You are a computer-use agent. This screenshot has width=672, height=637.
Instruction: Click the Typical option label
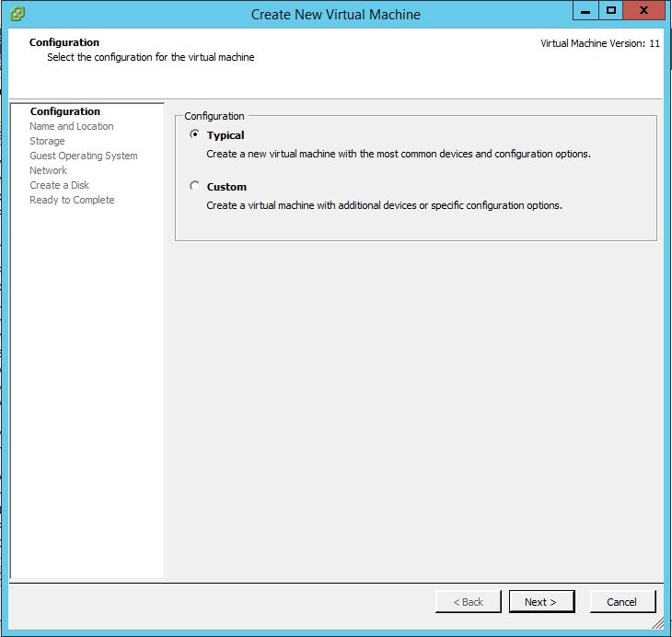tap(226, 135)
